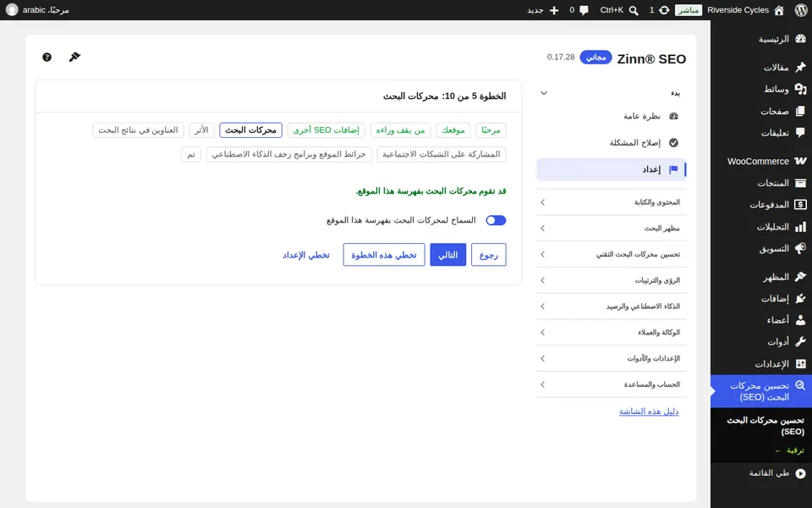Expand تحسين محركات البحث التقني section

612,255
